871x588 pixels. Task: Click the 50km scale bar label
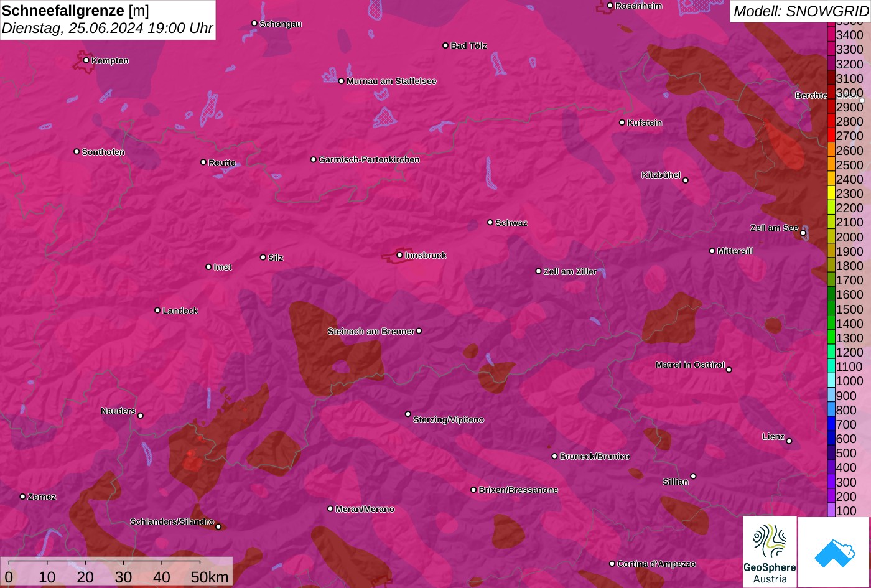click(x=210, y=577)
